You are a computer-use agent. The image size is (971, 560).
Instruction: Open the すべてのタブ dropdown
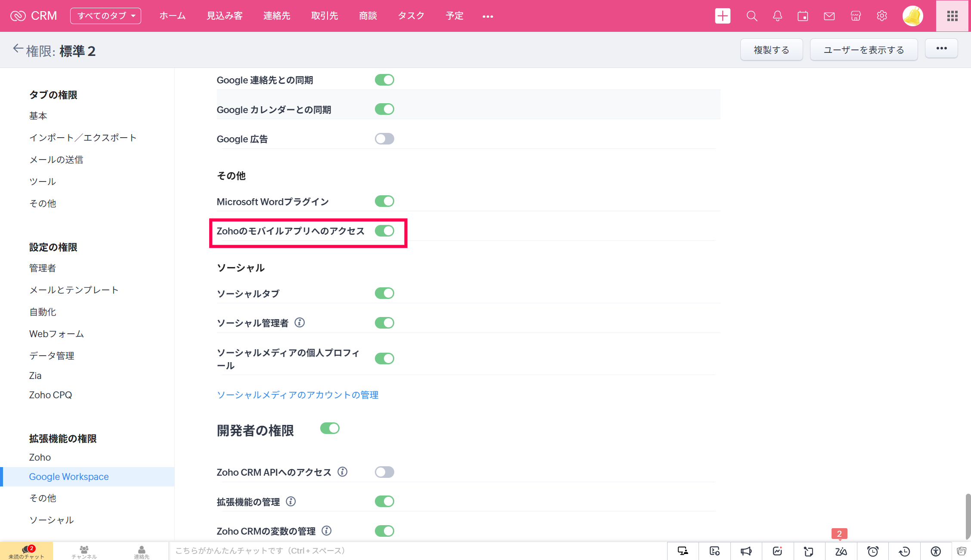pos(105,16)
